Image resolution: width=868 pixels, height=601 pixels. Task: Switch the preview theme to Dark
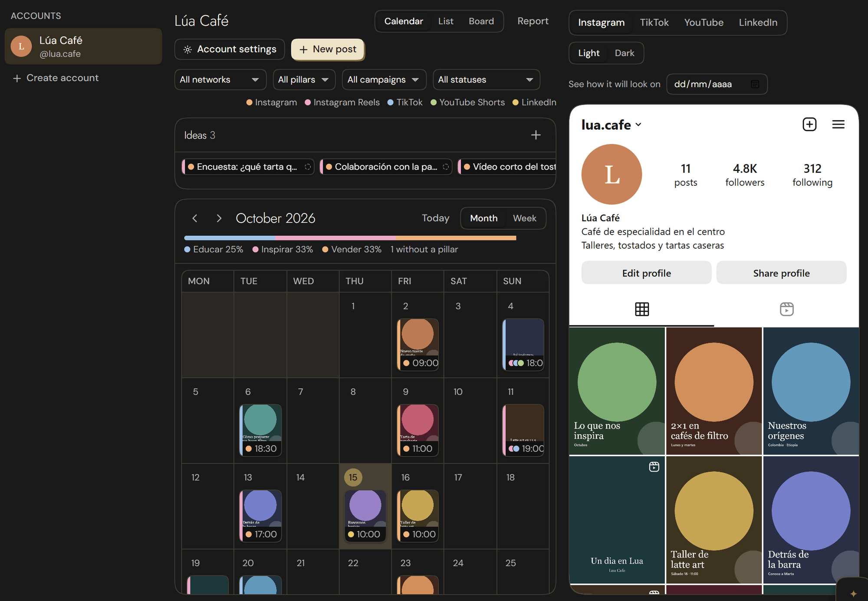(624, 53)
